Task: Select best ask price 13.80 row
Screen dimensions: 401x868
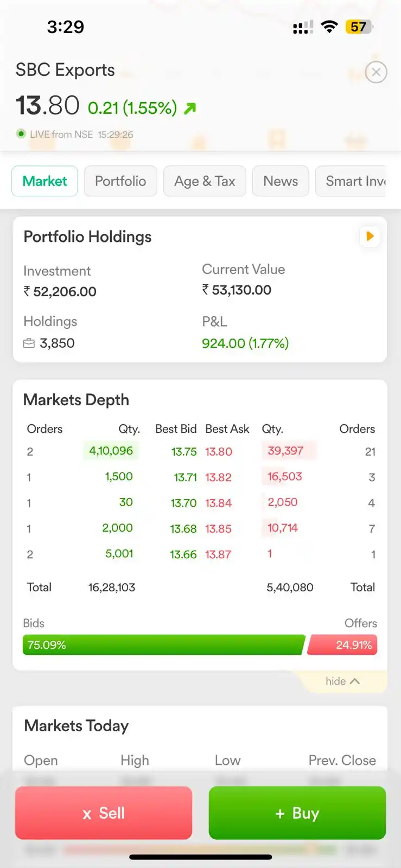Action: point(219,452)
